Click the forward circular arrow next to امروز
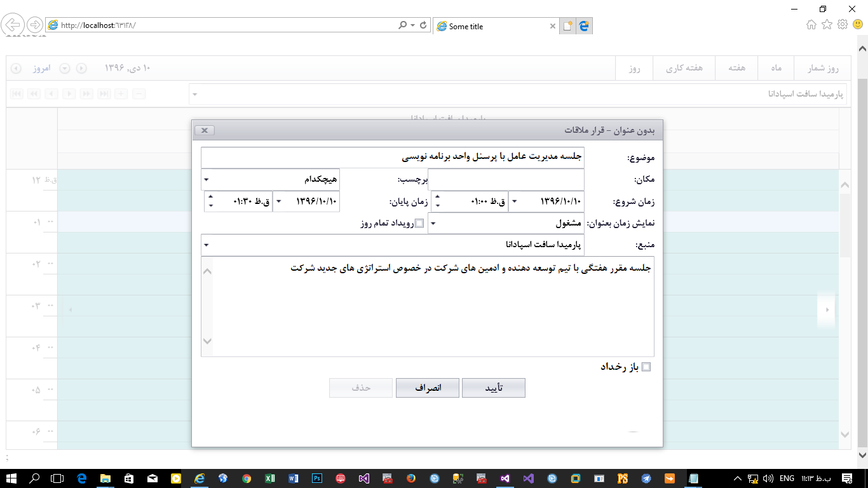The height and width of the screenshot is (488, 868). [81, 68]
